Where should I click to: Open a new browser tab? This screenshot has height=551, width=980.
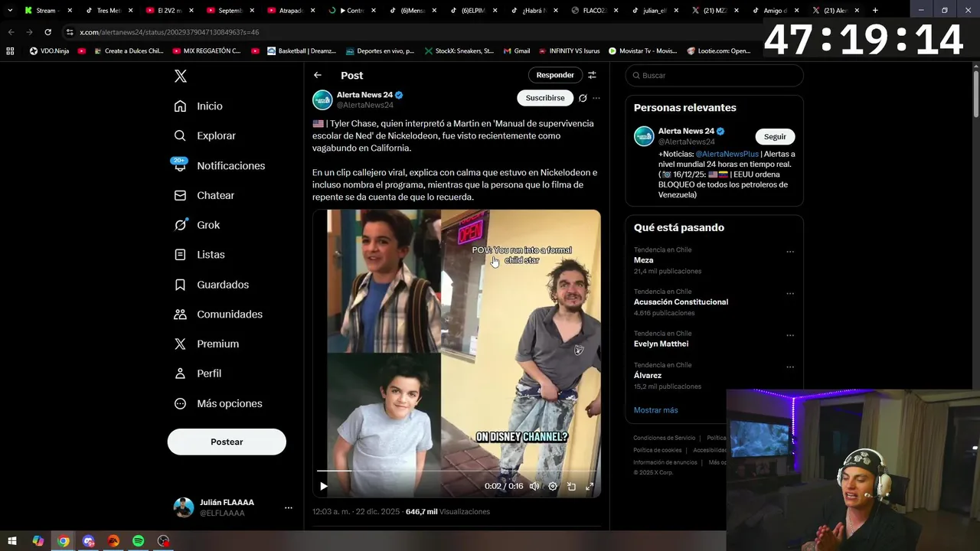[x=875, y=11]
